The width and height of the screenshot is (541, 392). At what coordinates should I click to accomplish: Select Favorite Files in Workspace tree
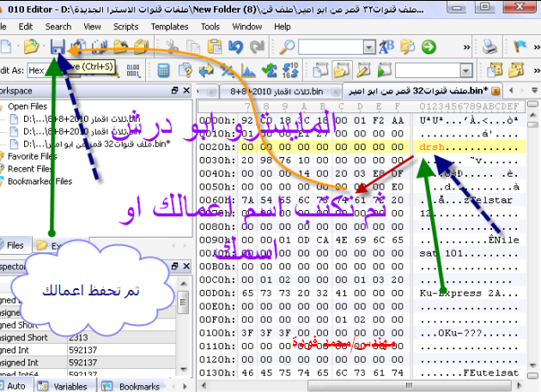[x=32, y=156]
